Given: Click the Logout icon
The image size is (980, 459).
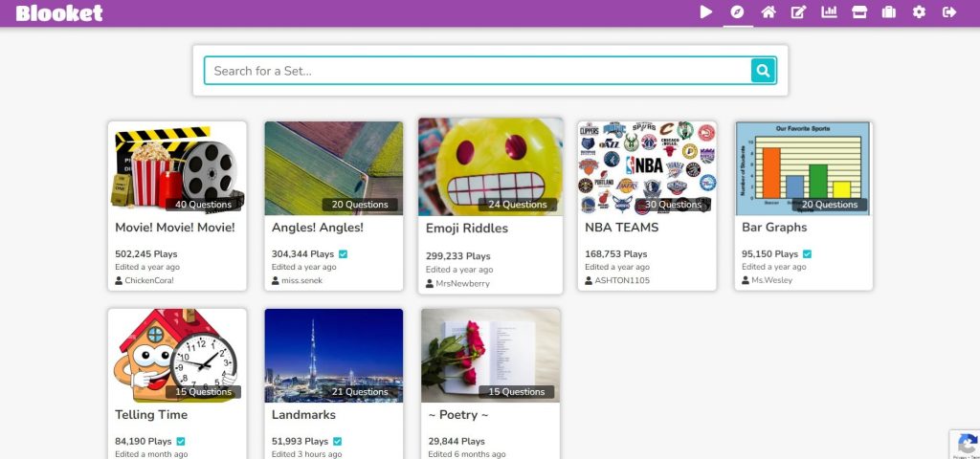Looking at the screenshot, I should coord(949,11).
